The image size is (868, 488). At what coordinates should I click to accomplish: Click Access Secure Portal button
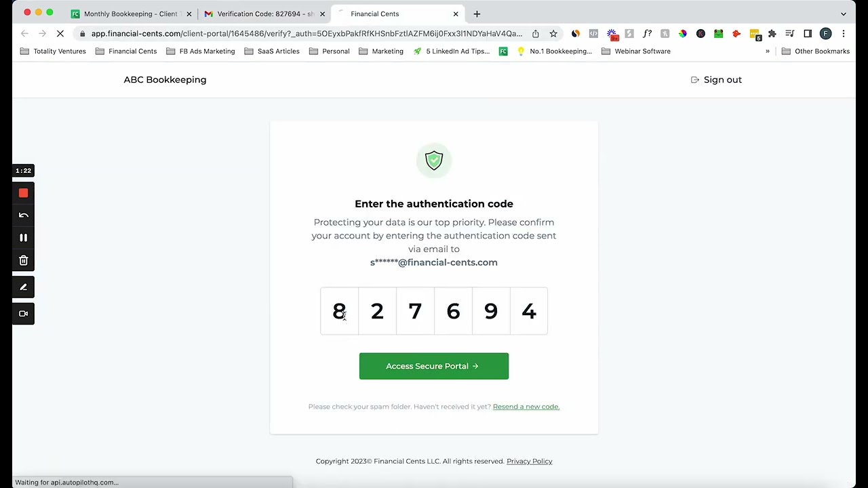click(x=434, y=366)
